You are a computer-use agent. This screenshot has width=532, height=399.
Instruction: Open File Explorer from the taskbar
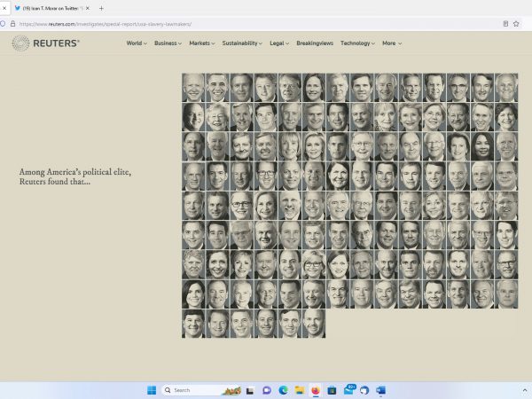[299, 390]
